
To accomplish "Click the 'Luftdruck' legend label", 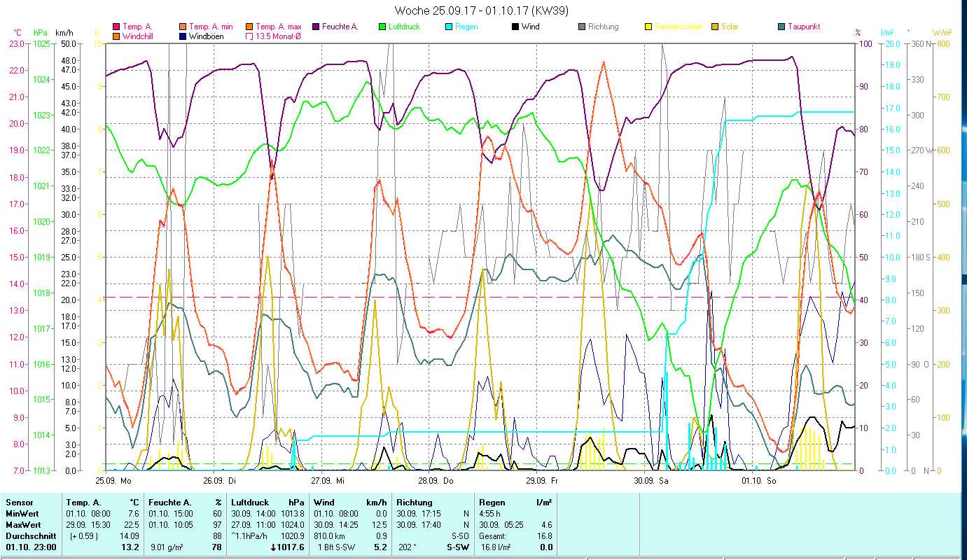I will tap(406, 27).
